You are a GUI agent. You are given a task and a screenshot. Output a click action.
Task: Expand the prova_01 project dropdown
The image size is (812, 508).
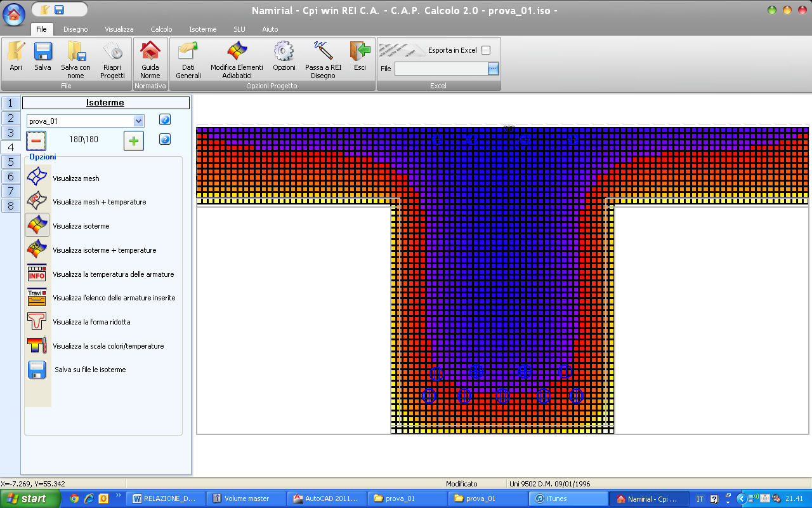(x=139, y=121)
